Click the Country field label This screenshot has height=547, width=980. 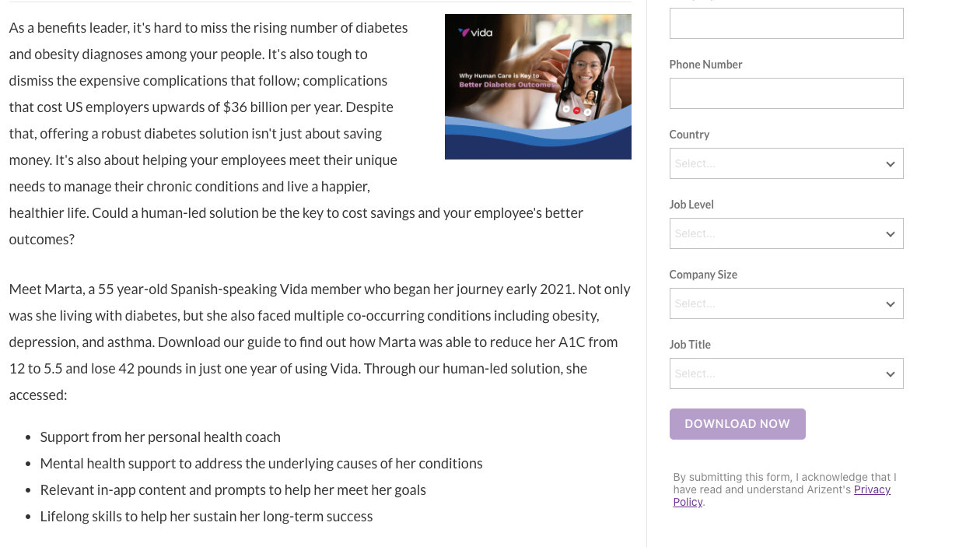pos(689,135)
